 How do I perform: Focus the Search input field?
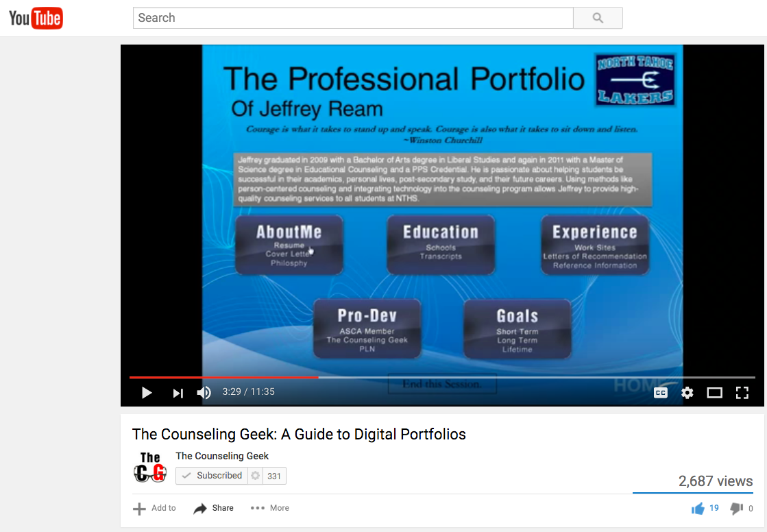pyautogui.click(x=353, y=18)
